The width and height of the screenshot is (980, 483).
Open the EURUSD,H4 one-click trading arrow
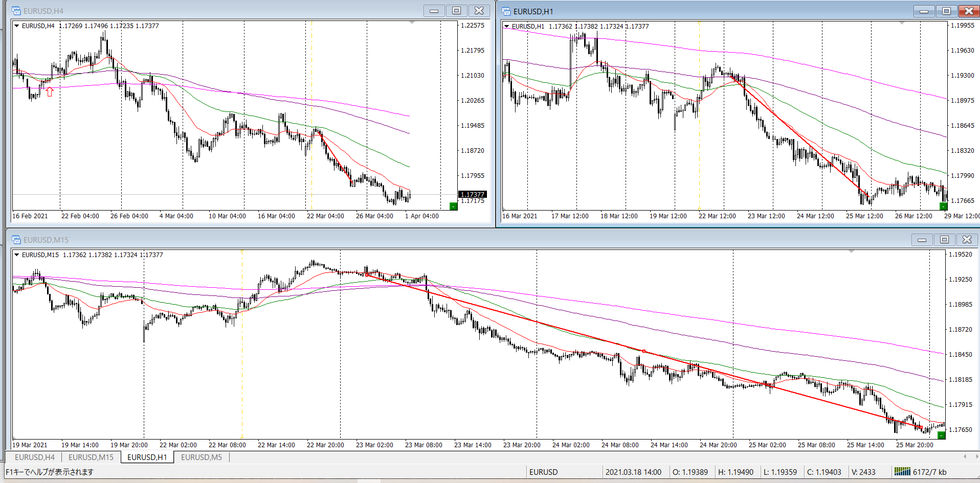tap(17, 26)
